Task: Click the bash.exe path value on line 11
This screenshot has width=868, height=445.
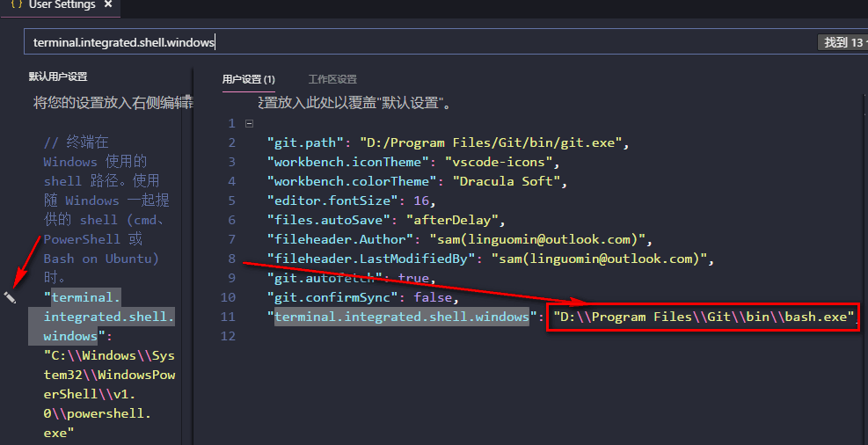Action: 701,317
